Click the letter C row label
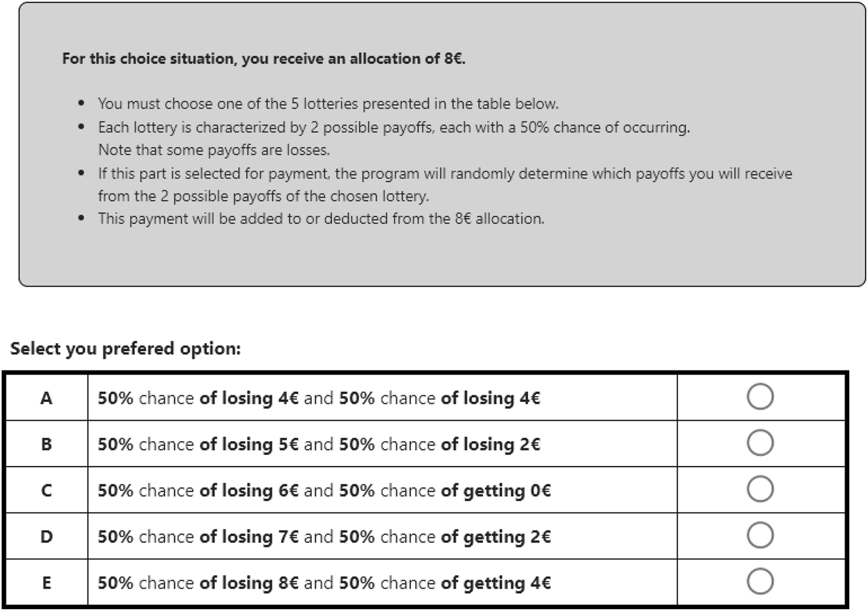This screenshot has width=868, height=611. [46, 490]
